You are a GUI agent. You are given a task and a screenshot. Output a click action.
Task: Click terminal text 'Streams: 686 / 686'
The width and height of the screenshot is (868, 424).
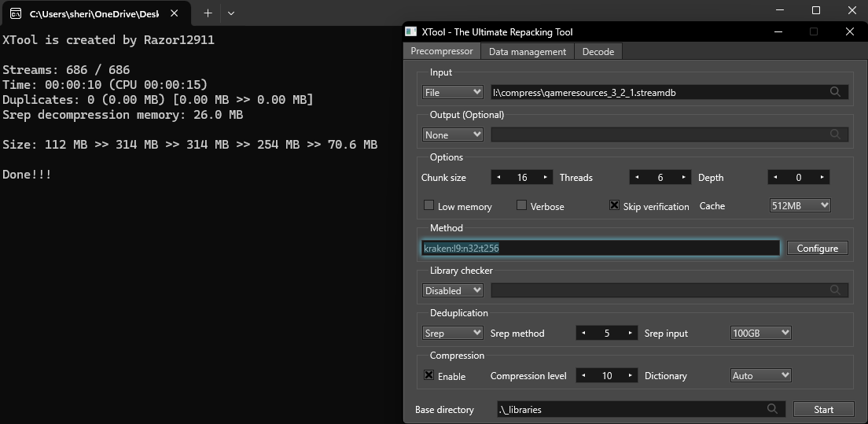[x=66, y=70]
